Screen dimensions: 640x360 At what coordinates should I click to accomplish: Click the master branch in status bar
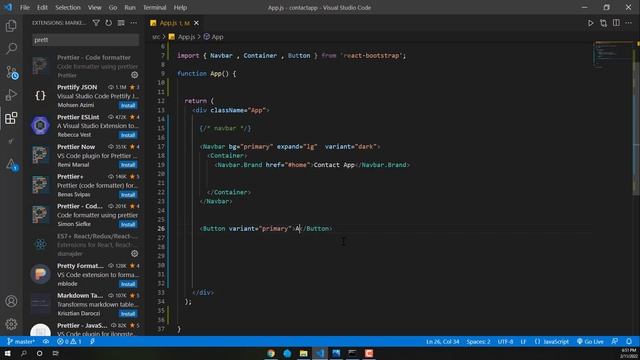[x=21, y=342]
